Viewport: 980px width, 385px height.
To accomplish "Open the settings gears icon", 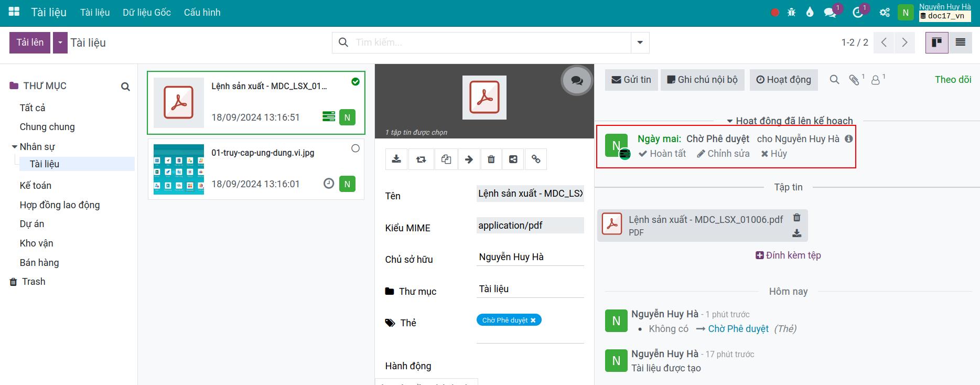I will [885, 13].
